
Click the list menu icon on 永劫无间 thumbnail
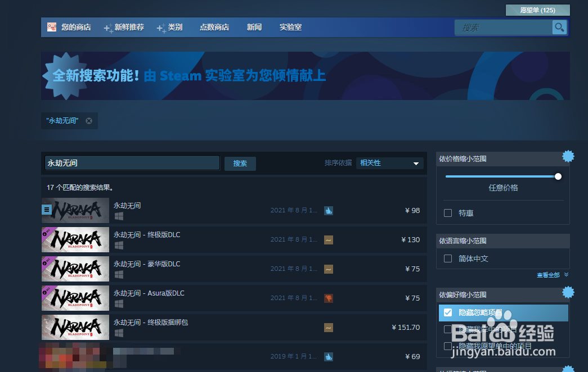[x=47, y=210]
